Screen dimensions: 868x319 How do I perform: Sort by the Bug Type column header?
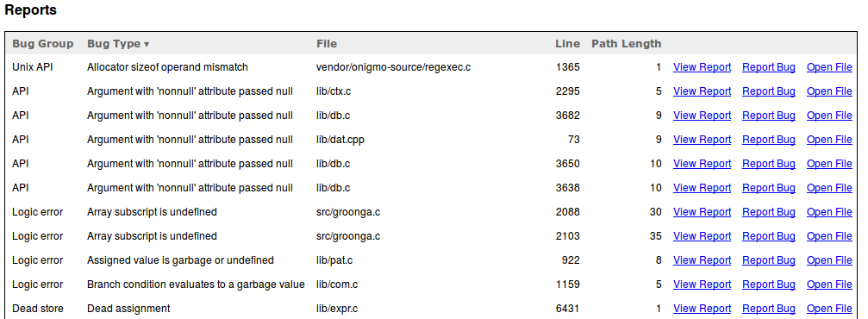118,44
